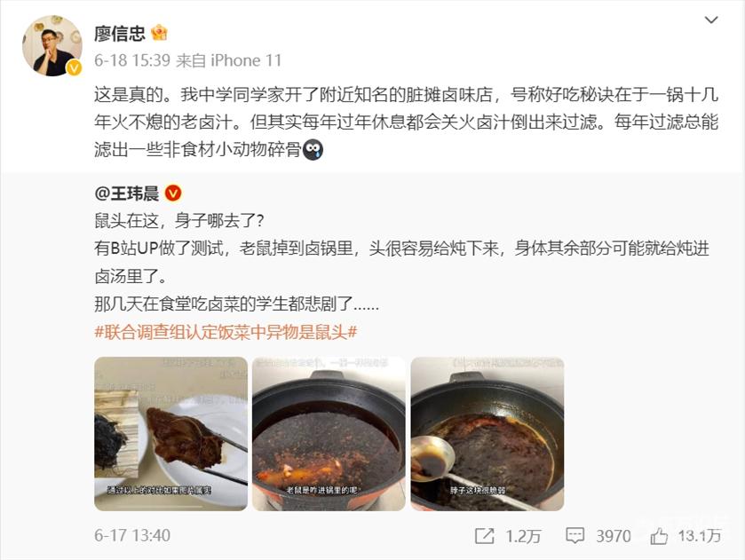View the 3970 comments
The image size is (745, 560).
pyautogui.click(x=614, y=536)
